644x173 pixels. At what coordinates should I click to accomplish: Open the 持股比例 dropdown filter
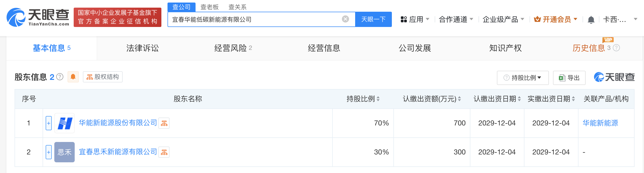[x=523, y=78]
